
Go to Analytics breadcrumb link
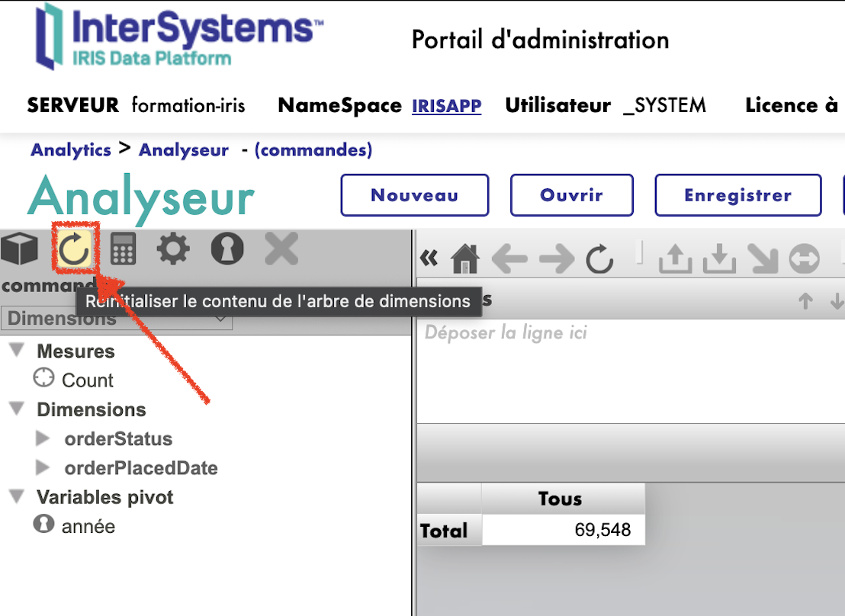(x=71, y=150)
